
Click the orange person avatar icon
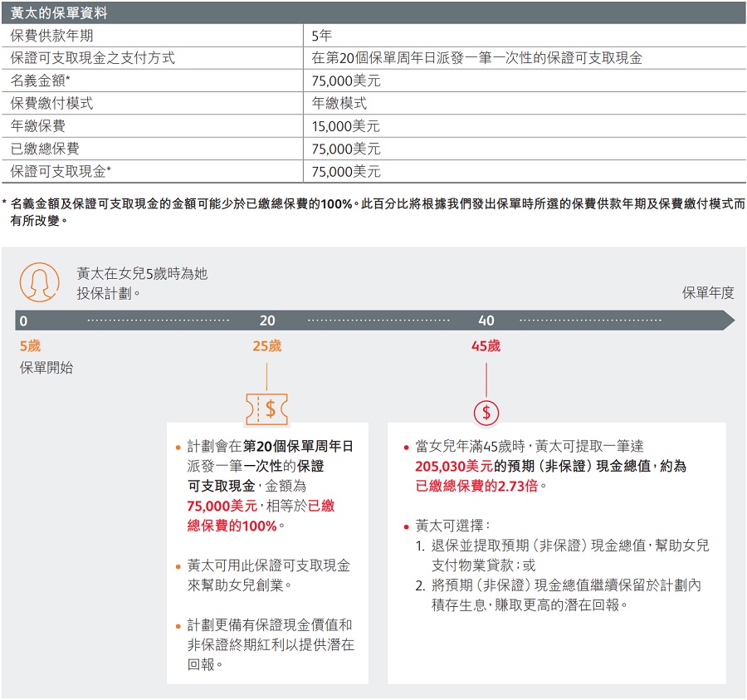[x=39, y=282]
